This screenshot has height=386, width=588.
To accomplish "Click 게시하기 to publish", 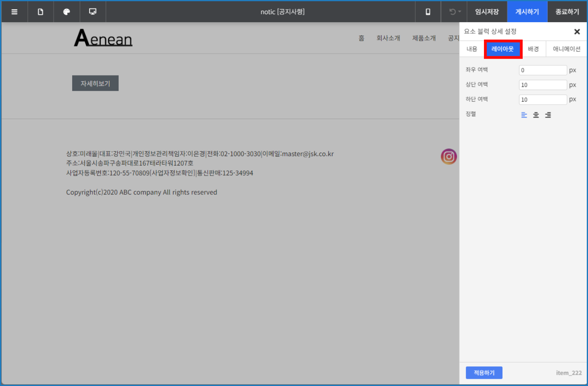I will tap(527, 12).
